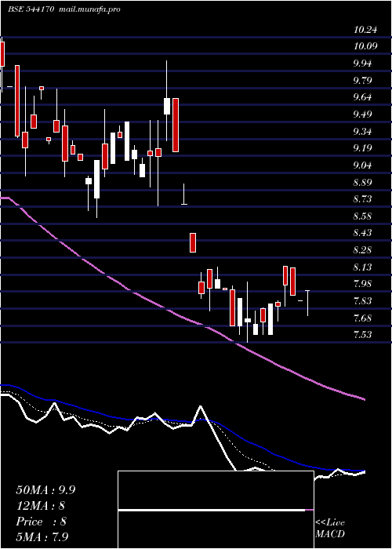
Task: Click the mail.munafa.pro source label
Action: click(89, 9)
